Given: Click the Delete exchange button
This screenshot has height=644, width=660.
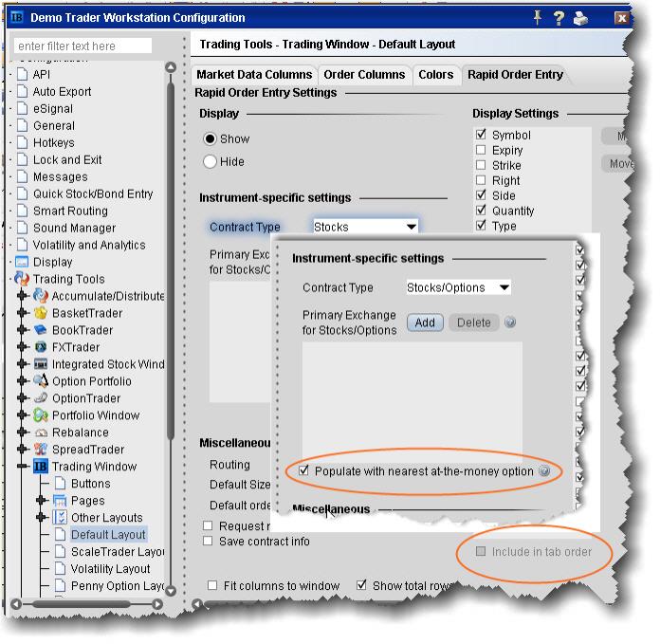Looking at the screenshot, I should tap(474, 322).
